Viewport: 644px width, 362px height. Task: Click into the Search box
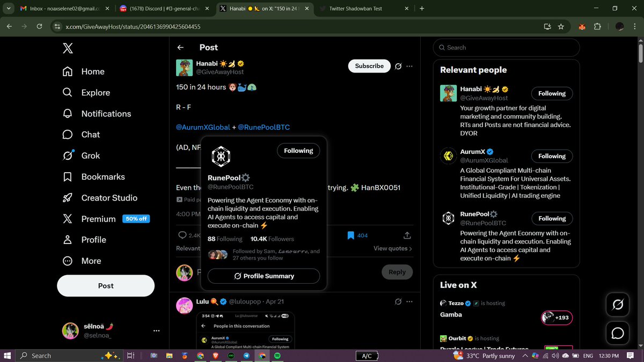pos(506,48)
